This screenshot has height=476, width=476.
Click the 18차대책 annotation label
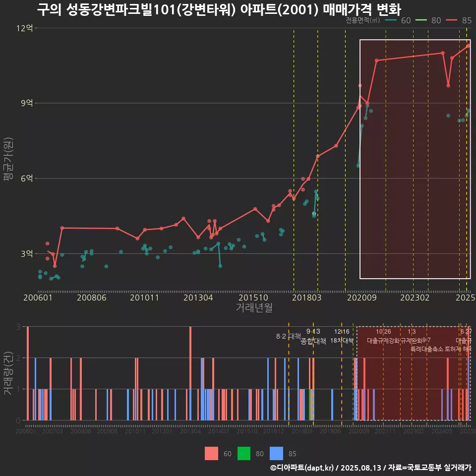point(342,341)
